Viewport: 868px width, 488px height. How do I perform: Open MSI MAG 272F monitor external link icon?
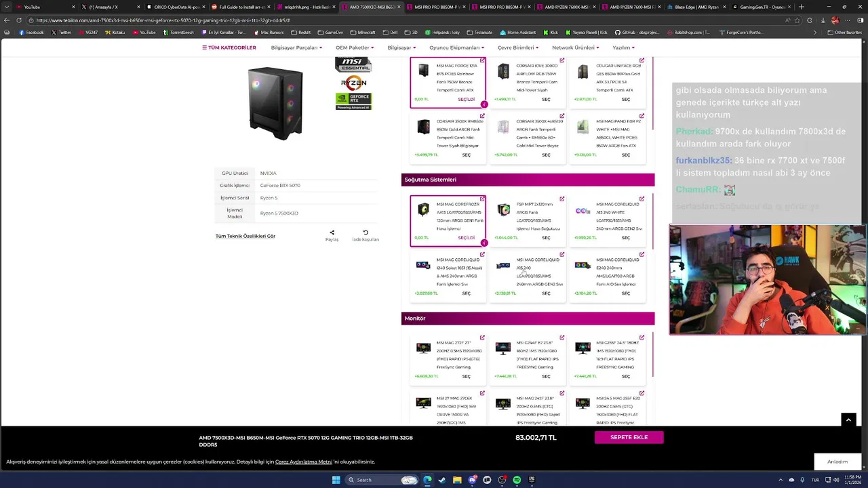pos(482,338)
